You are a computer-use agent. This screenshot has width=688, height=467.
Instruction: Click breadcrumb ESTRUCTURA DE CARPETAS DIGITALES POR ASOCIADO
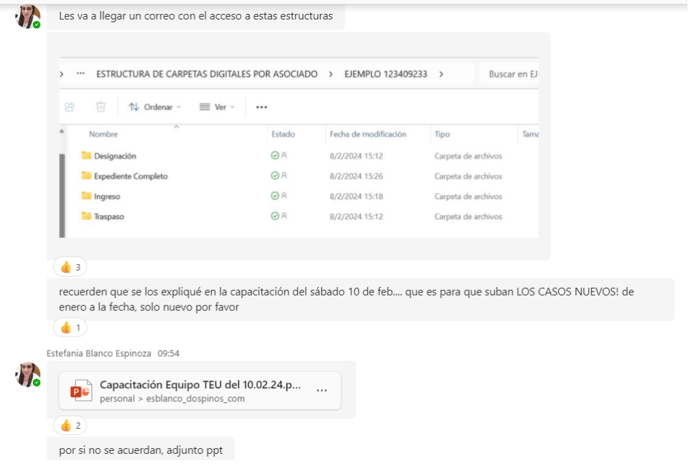[207, 74]
